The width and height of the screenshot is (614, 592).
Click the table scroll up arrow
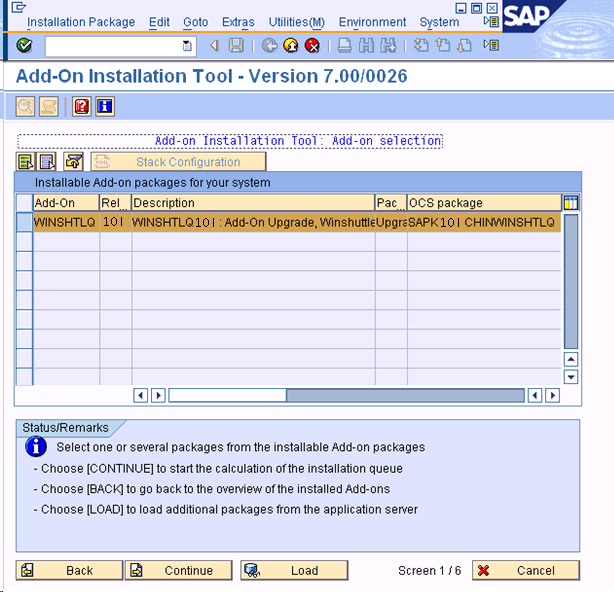pyautogui.click(x=571, y=359)
